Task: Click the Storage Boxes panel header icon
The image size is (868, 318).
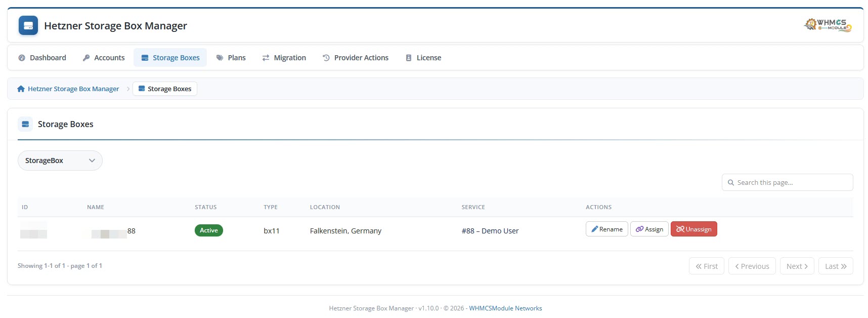Action: [25, 124]
